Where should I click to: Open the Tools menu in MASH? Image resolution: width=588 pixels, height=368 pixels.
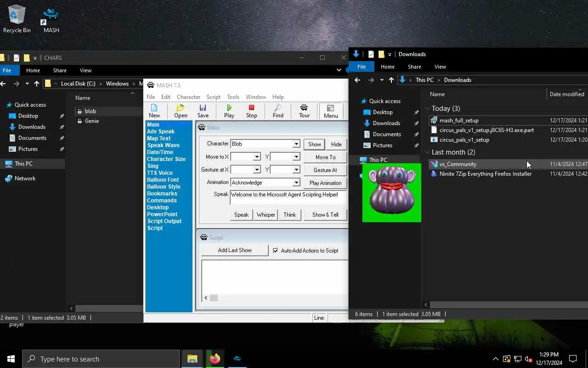click(233, 97)
